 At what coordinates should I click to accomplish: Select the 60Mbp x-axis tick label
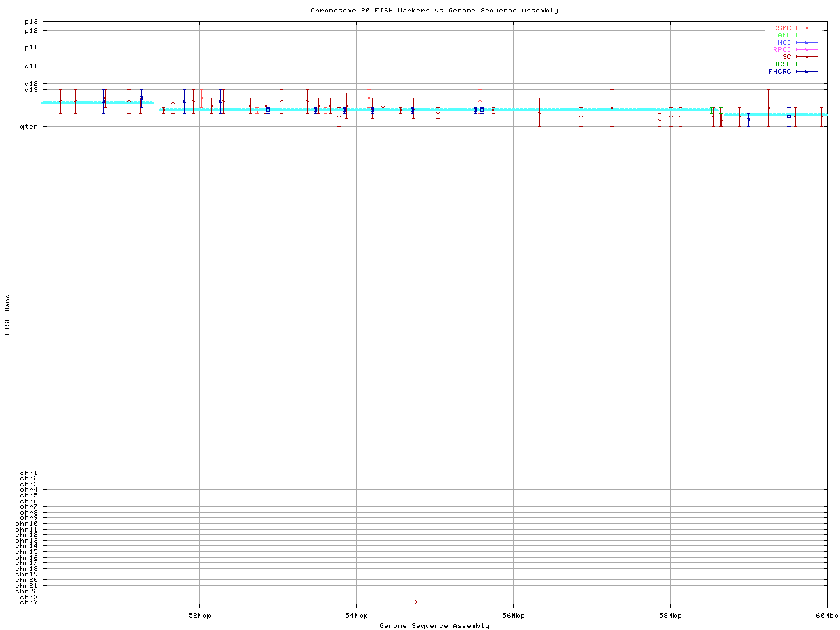pos(827,616)
